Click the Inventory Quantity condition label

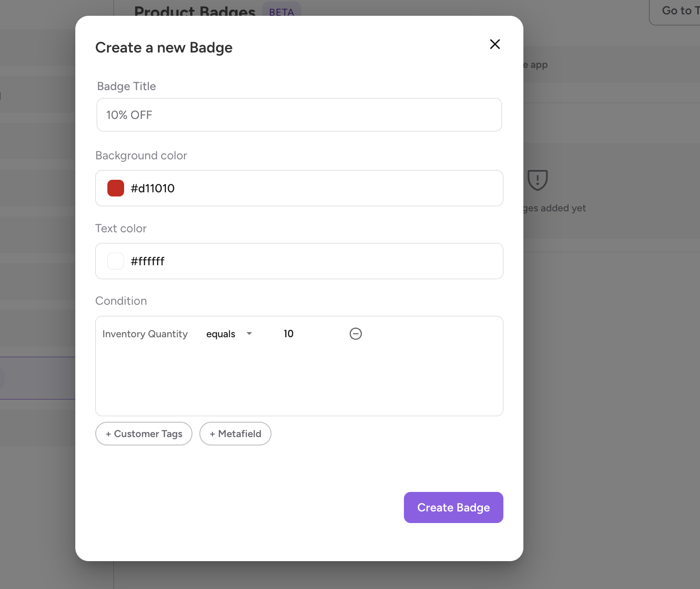tap(145, 334)
